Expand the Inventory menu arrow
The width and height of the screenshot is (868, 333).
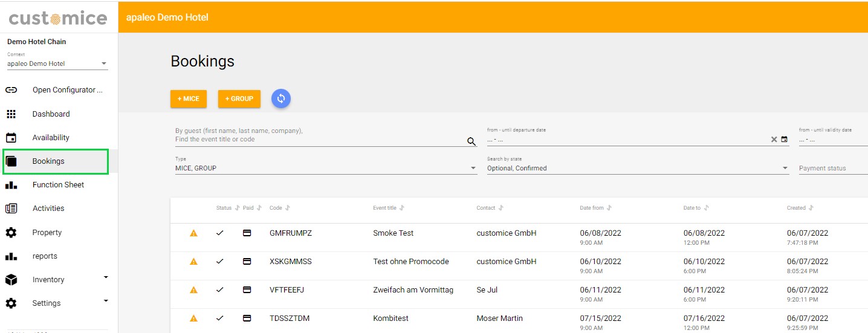[106, 277]
